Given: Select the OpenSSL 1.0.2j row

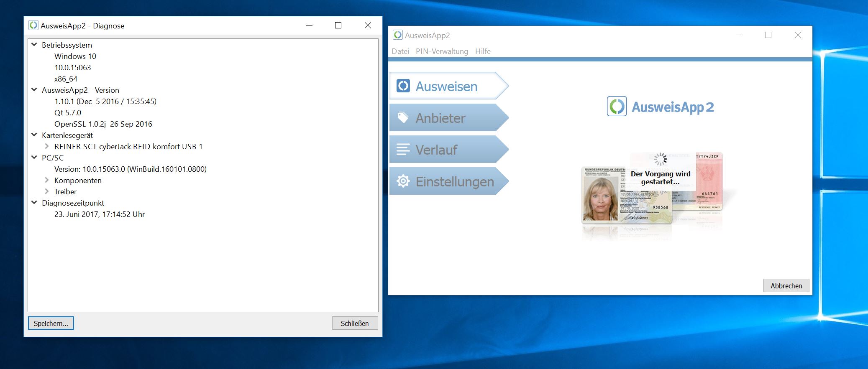Looking at the screenshot, I should 103,124.
